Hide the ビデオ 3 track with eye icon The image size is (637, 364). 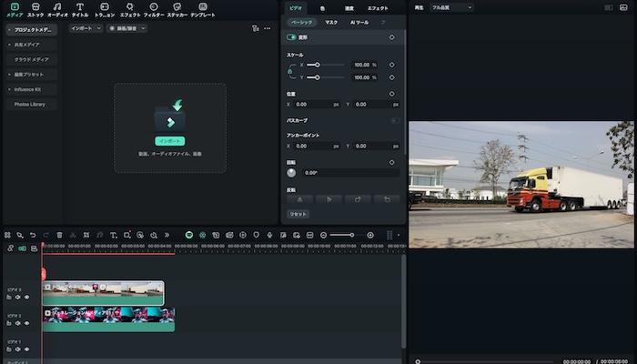tap(26, 297)
